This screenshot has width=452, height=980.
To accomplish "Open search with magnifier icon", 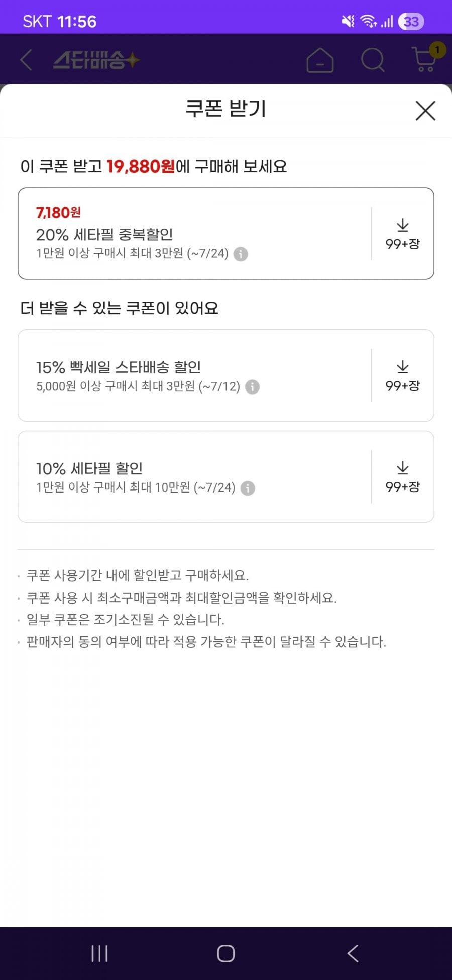I will tap(373, 60).
